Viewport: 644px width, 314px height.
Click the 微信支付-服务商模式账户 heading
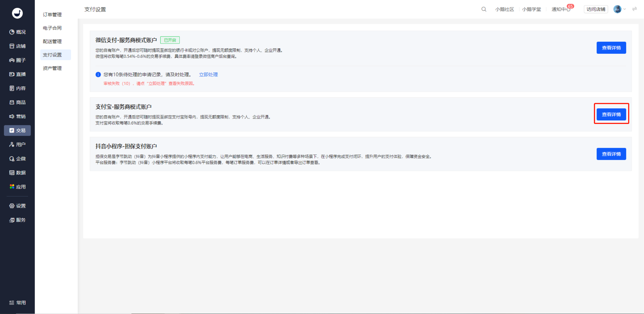[126, 40]
